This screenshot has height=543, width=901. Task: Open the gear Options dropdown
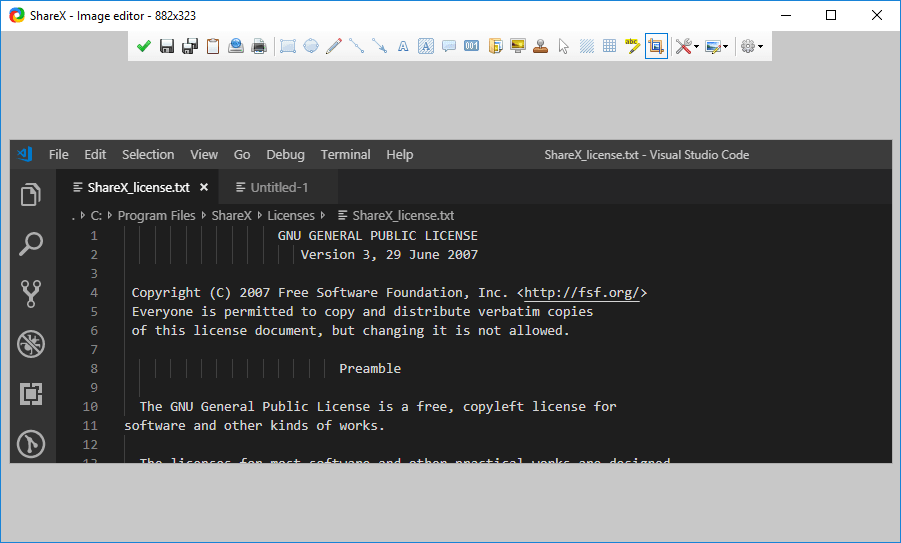pos(752,46)
